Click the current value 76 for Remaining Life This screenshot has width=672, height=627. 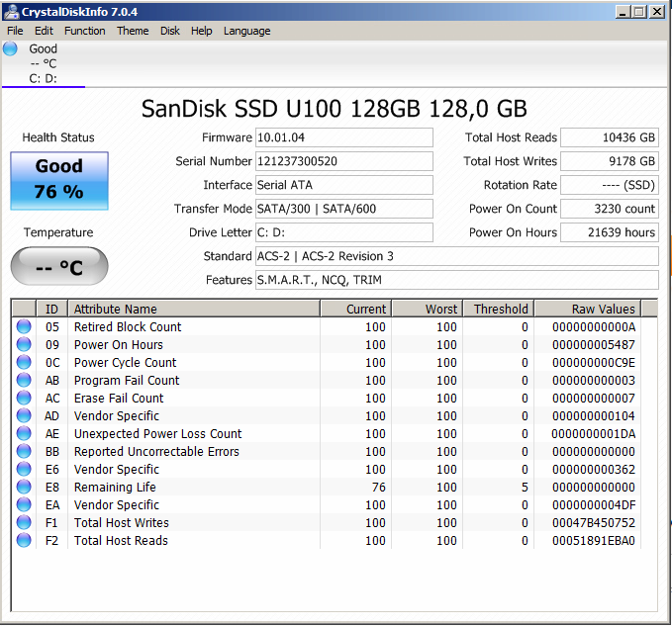pos(378,487)
